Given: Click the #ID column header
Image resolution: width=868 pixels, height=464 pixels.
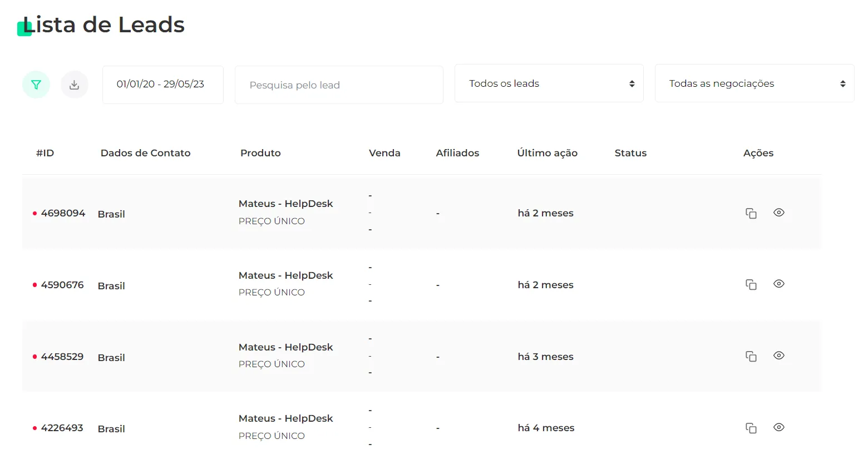Looking at the screenshot, I should click(x=45, y=153).
